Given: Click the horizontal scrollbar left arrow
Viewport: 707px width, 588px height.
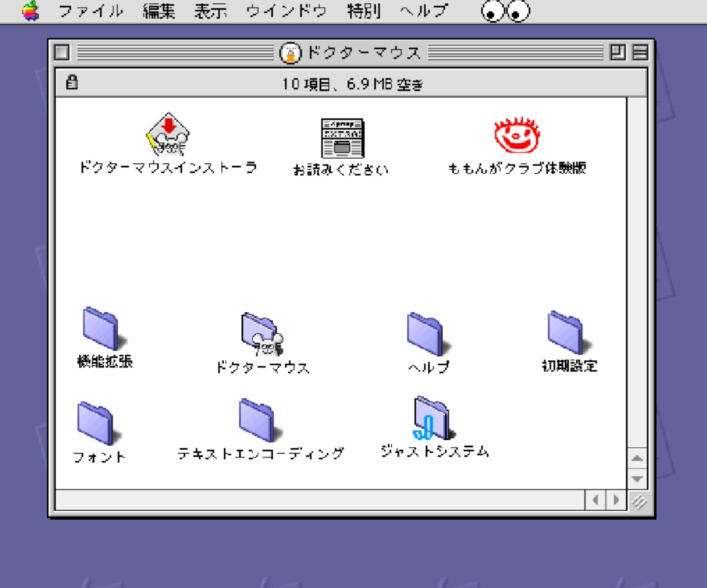Looking at the screenshot, I should (x=595, y=500).
